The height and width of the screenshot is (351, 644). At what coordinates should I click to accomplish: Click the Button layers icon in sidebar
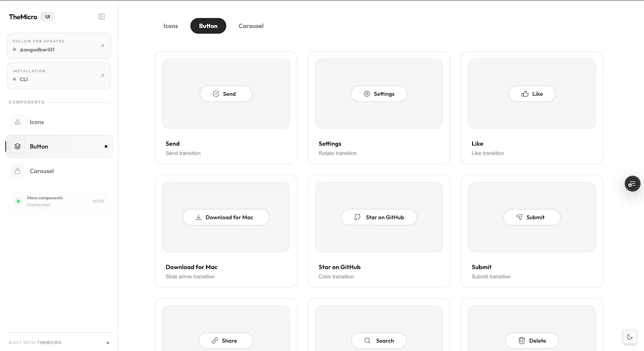[17, 146]
